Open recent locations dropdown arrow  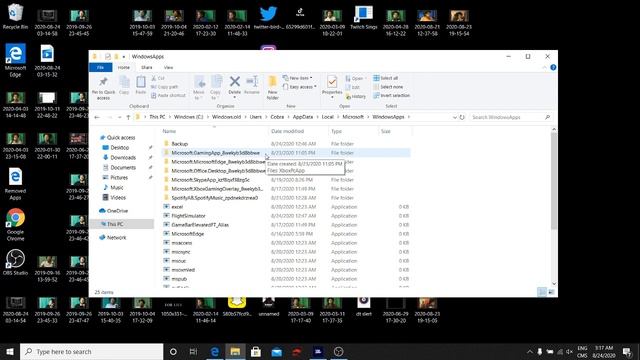[x=120, y=118]
